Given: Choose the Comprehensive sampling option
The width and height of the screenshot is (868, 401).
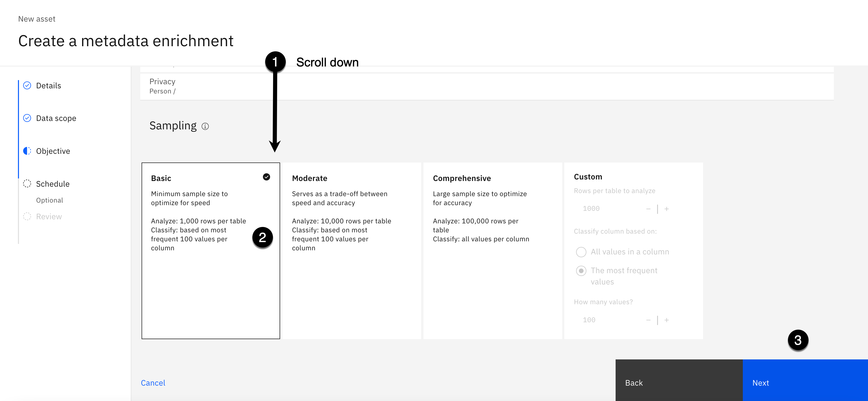Looking at the screenshot, I should 492,250.
